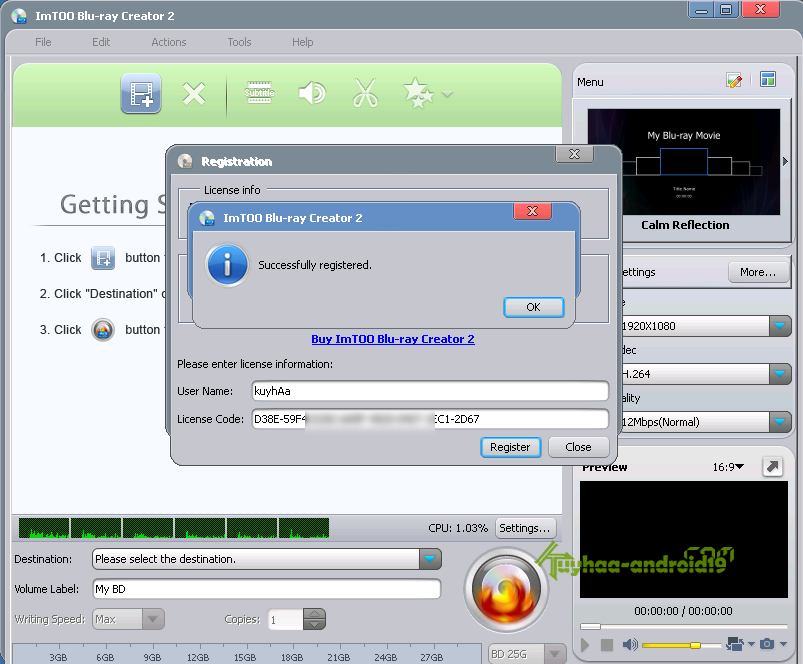Image resolution: width=803 pixels, height=664 pixels.
Task: Stop the preview playback
Action: pos(607,645)
